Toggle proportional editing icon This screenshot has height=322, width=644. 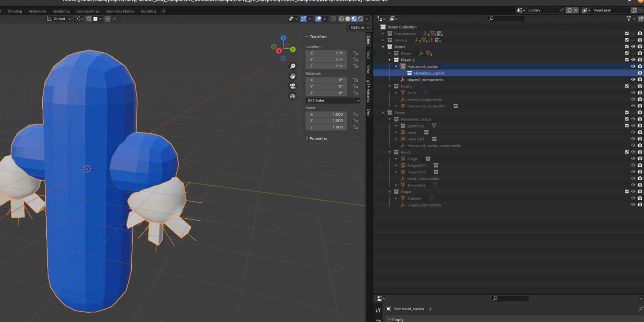108,19
